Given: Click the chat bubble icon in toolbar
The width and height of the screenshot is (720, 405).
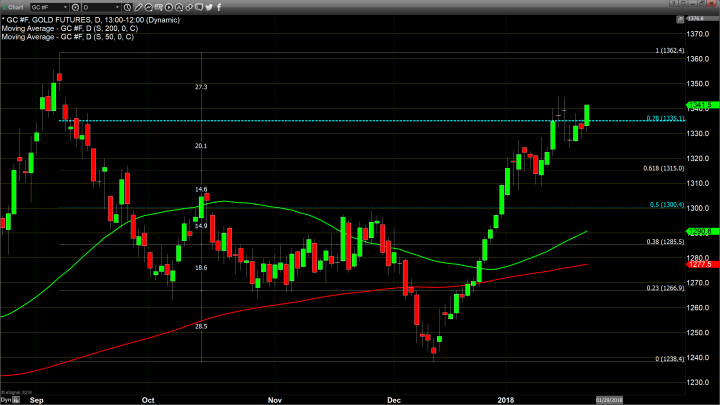Looking at the screenshot, I should (x=198, y=7).
